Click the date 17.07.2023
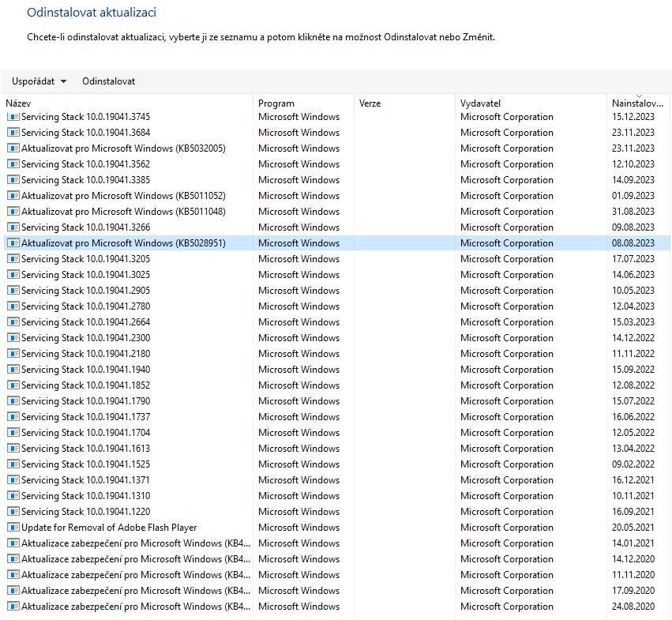Image resolution: width=672 pixels, height=620 pixels. tap(633, 259)
